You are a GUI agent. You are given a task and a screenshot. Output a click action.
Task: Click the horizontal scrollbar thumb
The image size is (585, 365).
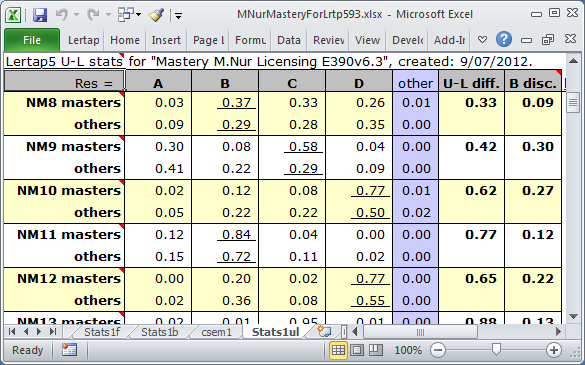420,332
